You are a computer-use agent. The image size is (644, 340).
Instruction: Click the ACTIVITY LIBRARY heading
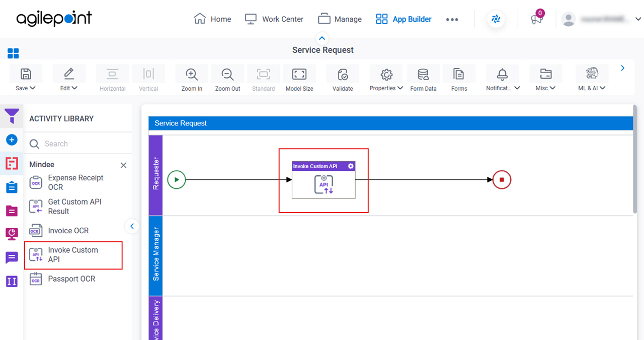(61, 119)
